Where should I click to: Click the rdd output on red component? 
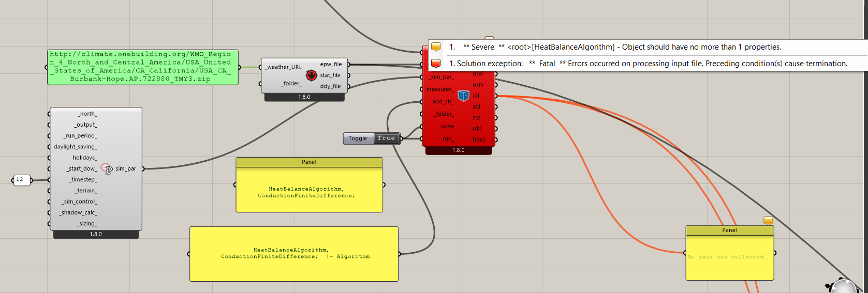click(477, 129)
